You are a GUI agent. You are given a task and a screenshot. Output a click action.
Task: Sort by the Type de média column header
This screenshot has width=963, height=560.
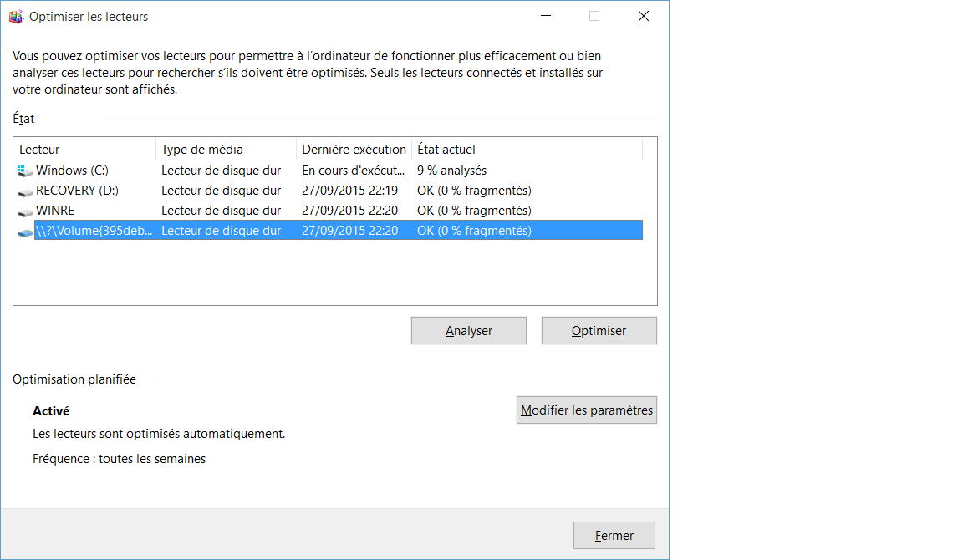[x=226, y=150]
